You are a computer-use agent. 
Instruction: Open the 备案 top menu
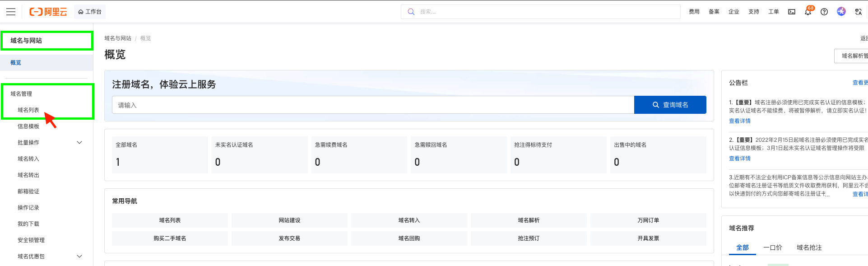[714, 12]
